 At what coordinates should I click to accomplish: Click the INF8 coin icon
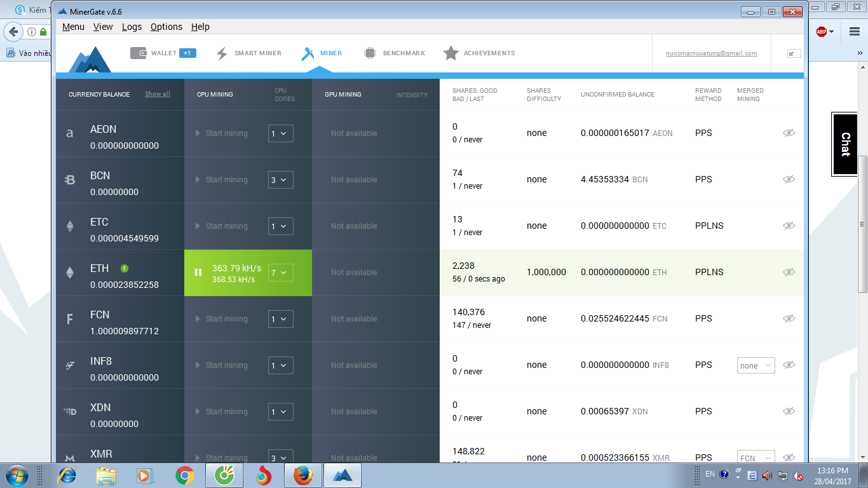point(70,365)
